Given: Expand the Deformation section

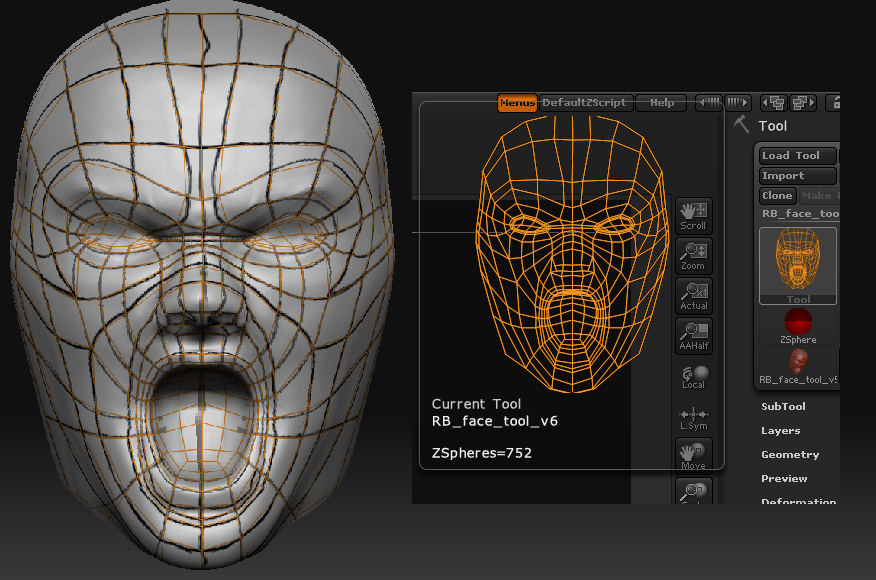Looking at the screenshot, I should pyautogui.click(x=798, y=501).
